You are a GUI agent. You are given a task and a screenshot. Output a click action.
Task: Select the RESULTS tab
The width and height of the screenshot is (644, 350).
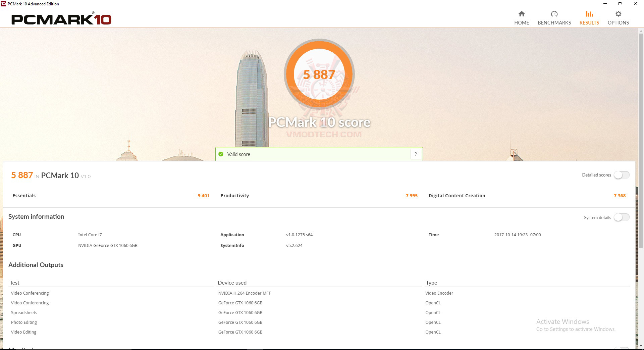coord(589,18)
